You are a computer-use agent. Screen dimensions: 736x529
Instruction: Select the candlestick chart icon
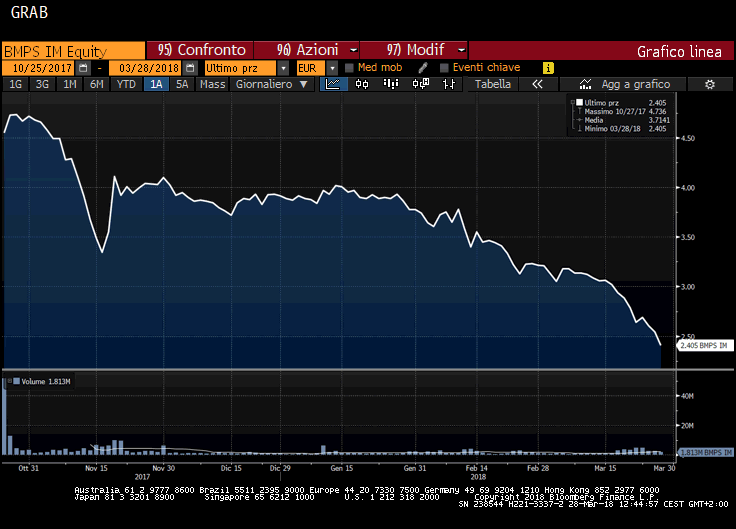(x=362, y=84)
